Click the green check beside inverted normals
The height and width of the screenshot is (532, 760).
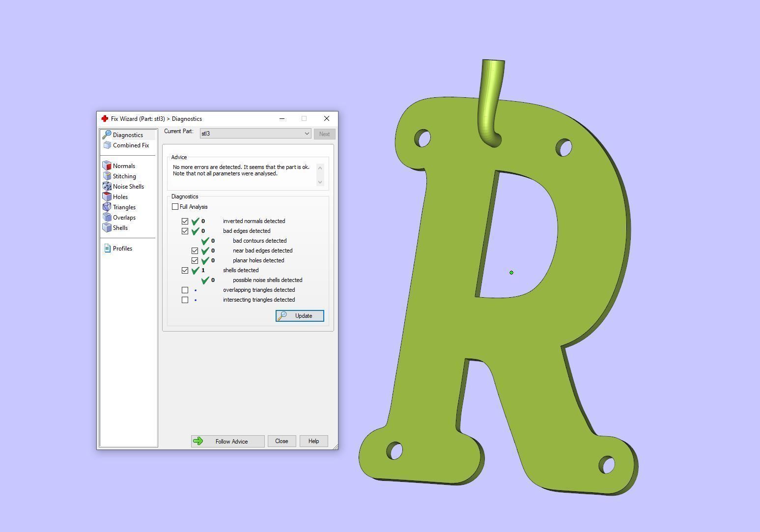[x=196, y=221]
